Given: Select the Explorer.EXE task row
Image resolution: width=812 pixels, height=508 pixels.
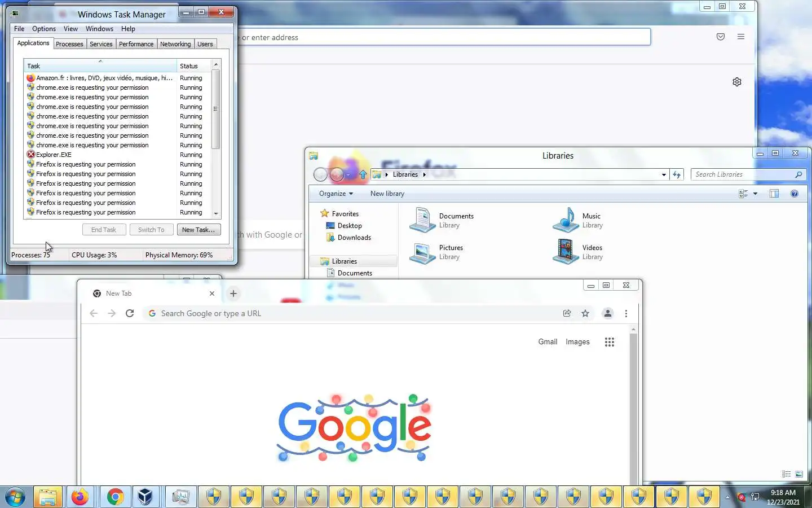Looking at the screenshot, I should click(118, 155).
